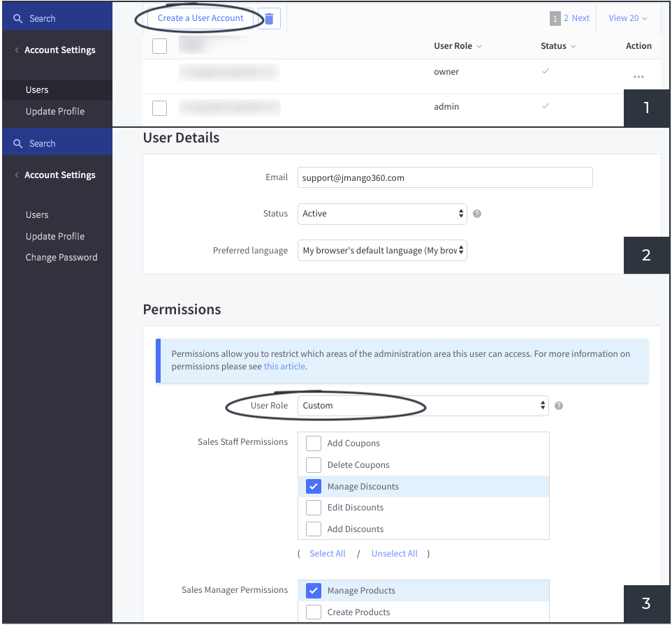Open the Preferred language dropdown
The width and height of the screenshot is (672, 625).
coord(382,250)
